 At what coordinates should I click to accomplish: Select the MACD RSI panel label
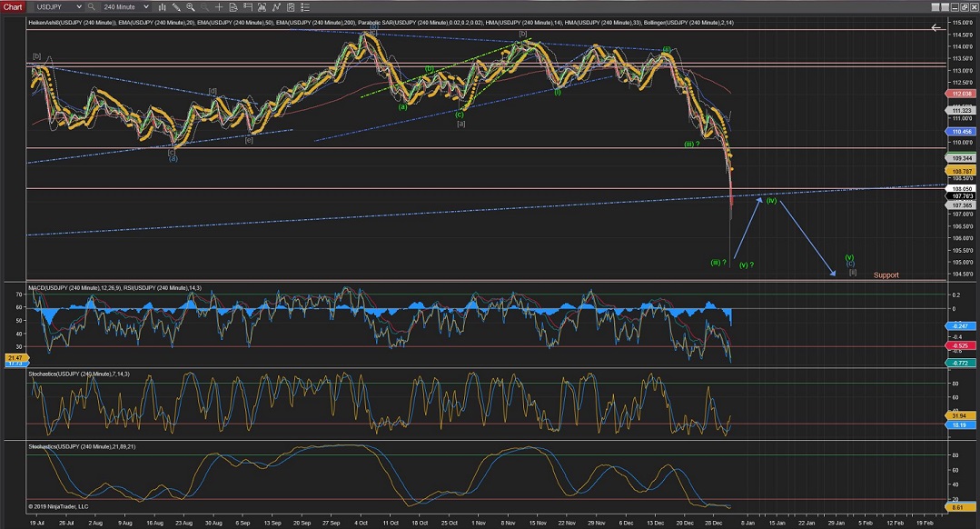click(x=115, y=287)
